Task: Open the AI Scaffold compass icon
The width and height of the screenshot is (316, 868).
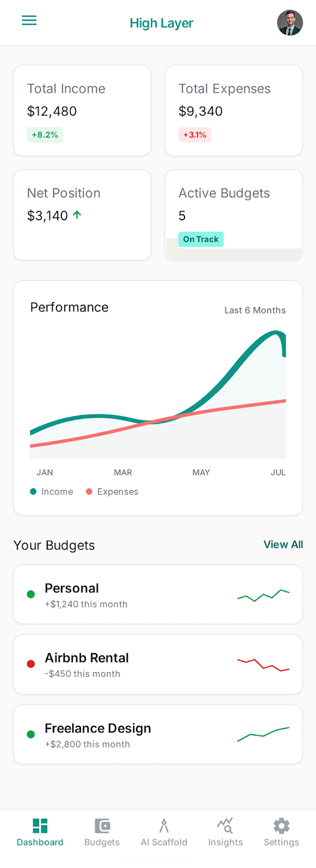Action: [164, 826]
